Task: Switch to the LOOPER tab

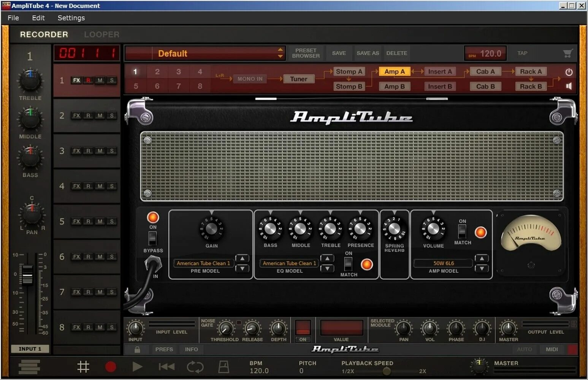Action: coord(101,35)
